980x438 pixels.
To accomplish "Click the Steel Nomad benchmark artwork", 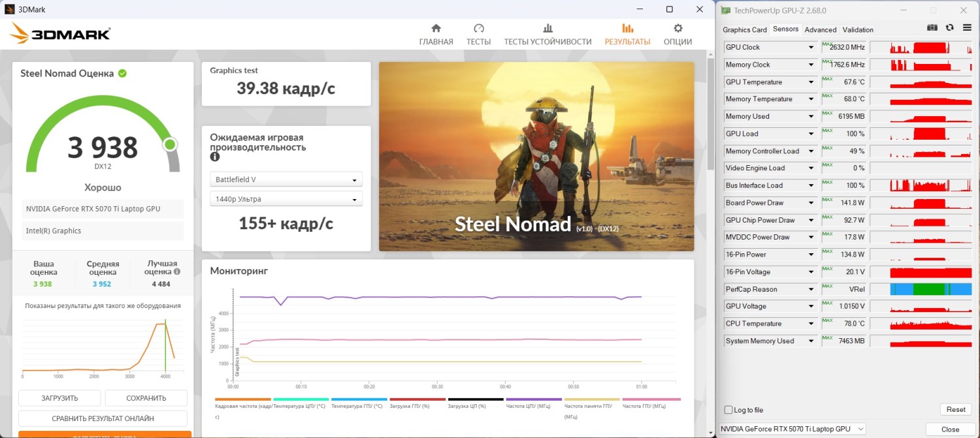I will point(536,157).
